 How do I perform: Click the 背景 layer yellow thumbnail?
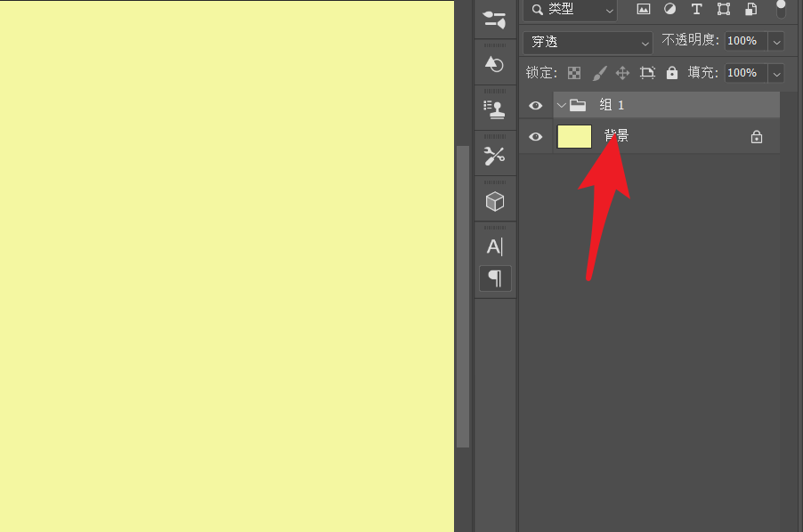tap(574, 137)
